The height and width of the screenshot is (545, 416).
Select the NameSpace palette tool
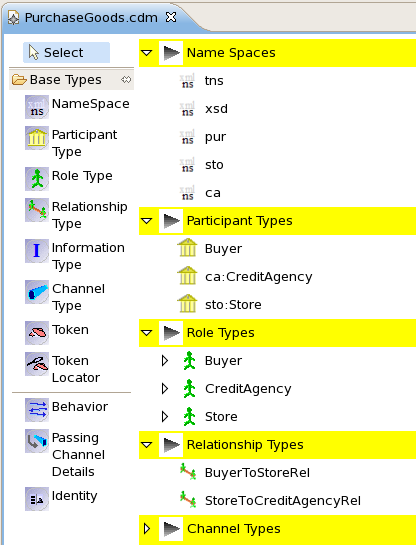click(78, 107)
